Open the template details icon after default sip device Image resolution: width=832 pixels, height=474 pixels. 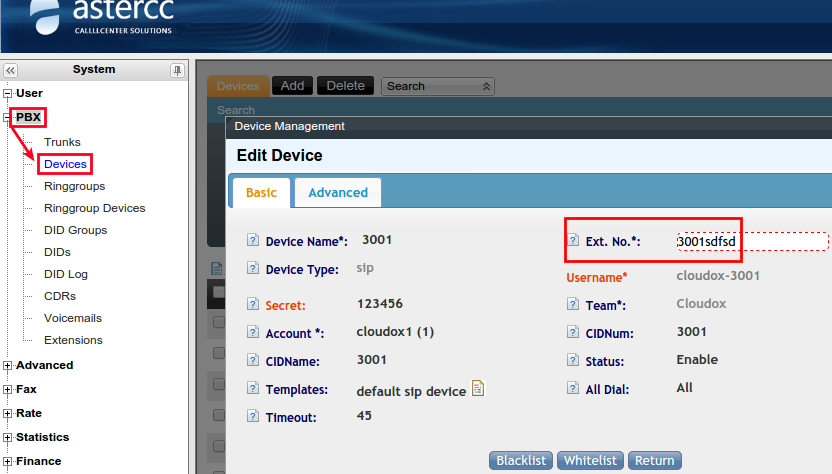[x=478, y=389]
